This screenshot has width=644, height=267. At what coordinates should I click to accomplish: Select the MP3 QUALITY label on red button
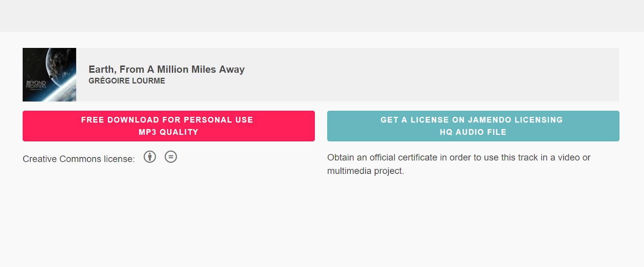[x=169, y=132]
